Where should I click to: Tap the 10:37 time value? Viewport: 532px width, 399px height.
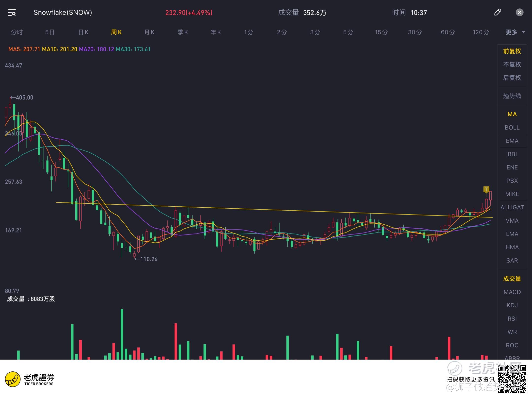point(419,13)
